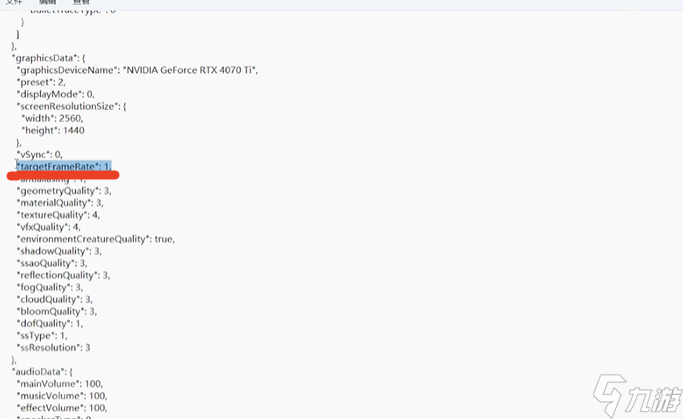This screenshot has height=419, width=683.
Task: Place cursor on the vSync line
Action: tap(40, 155)
